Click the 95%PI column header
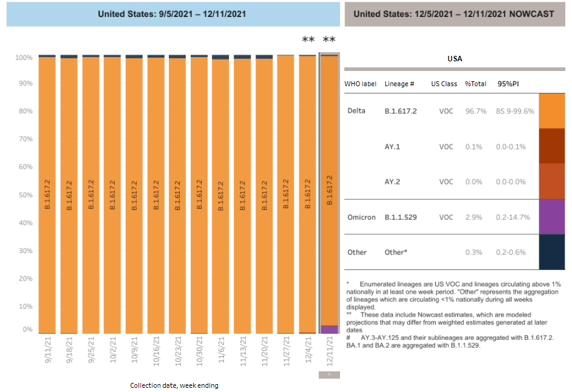Image resolution: width=572 pixels, height=392 pixels. point(508,84)
